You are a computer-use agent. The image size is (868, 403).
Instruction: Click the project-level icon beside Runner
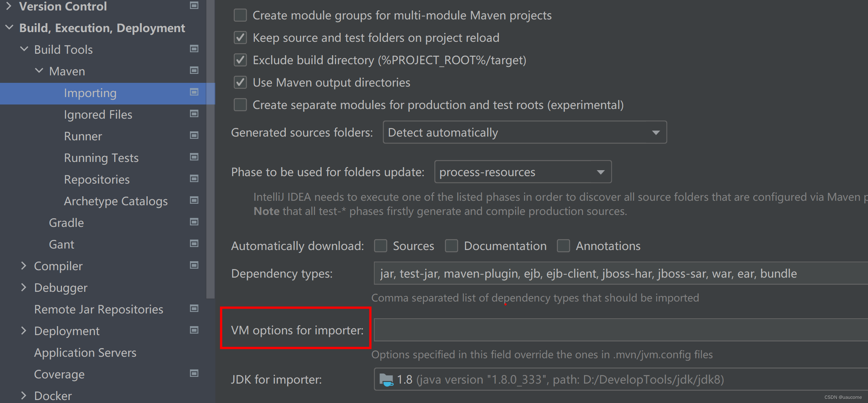coord(194,135)
